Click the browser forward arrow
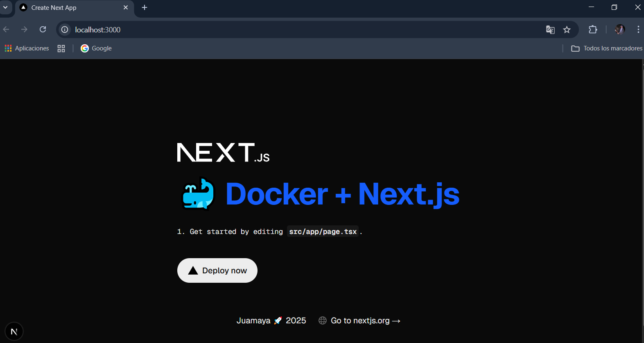 24,30
